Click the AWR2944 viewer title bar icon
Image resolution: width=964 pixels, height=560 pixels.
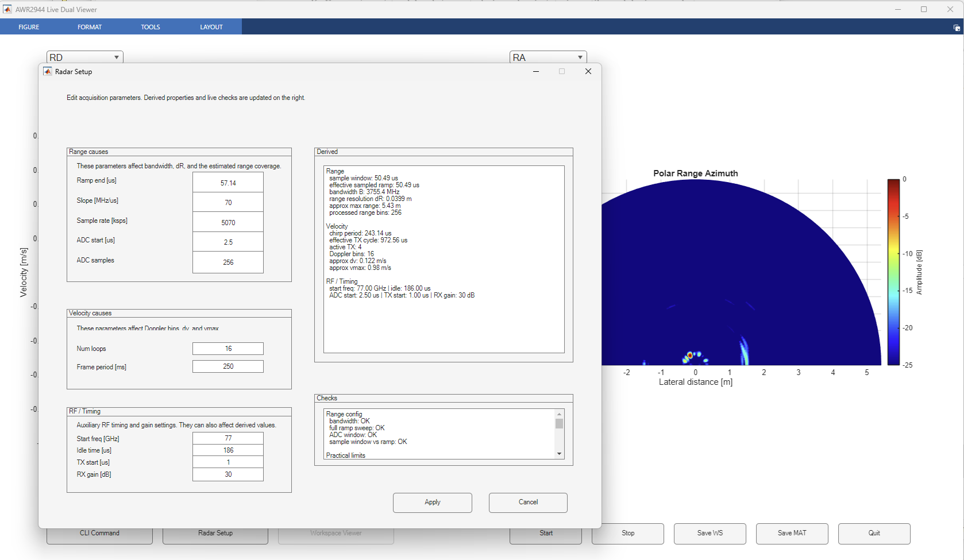(7, 9)
